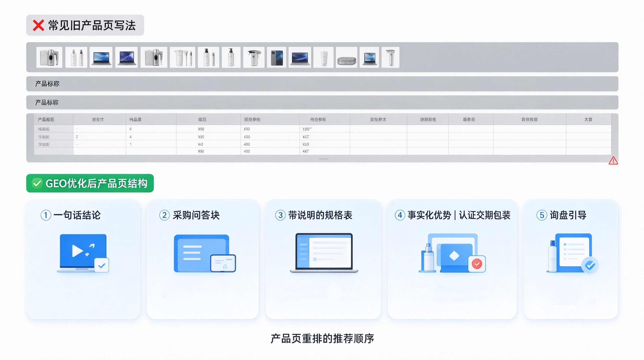Click the 大装 column header
644x360 pixels.
pyautogui.click(x=588, y=120)
